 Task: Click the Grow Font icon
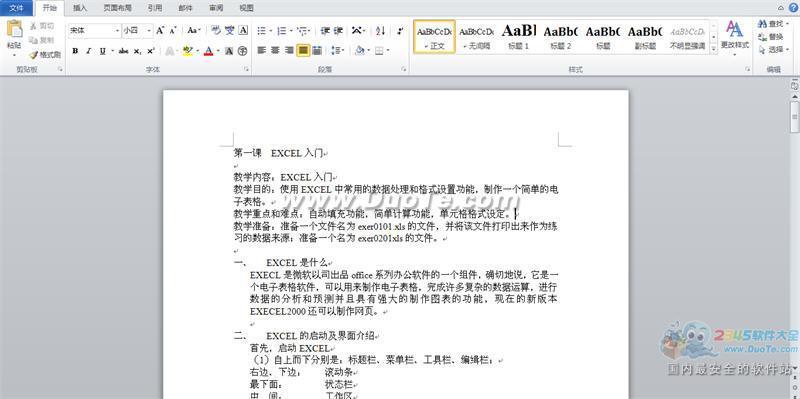point(160,31)
